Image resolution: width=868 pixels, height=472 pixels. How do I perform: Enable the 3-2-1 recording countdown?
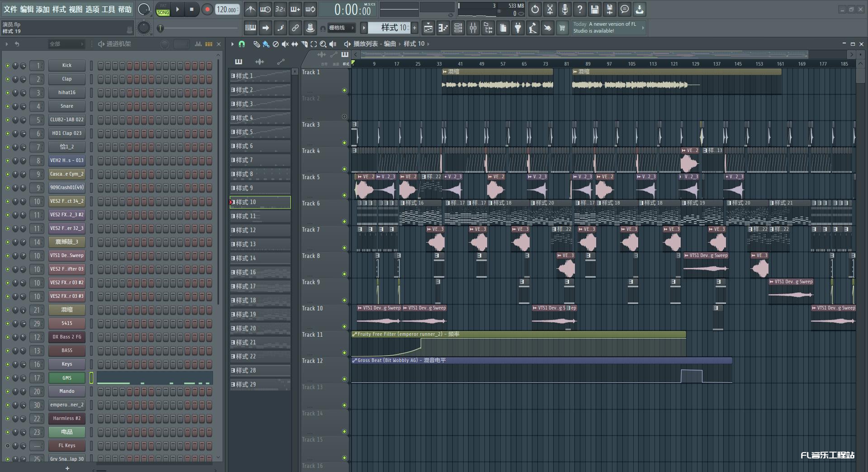pos(280,9)
